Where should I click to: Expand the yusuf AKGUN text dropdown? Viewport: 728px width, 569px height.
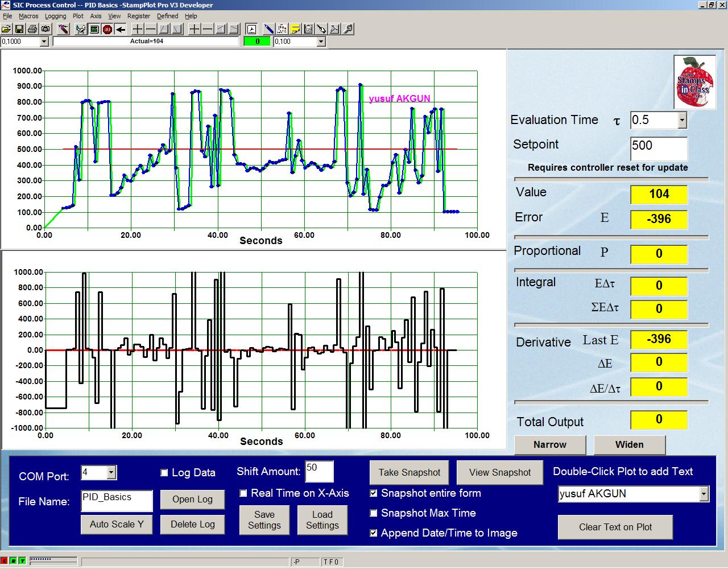[x=704, y=494]
